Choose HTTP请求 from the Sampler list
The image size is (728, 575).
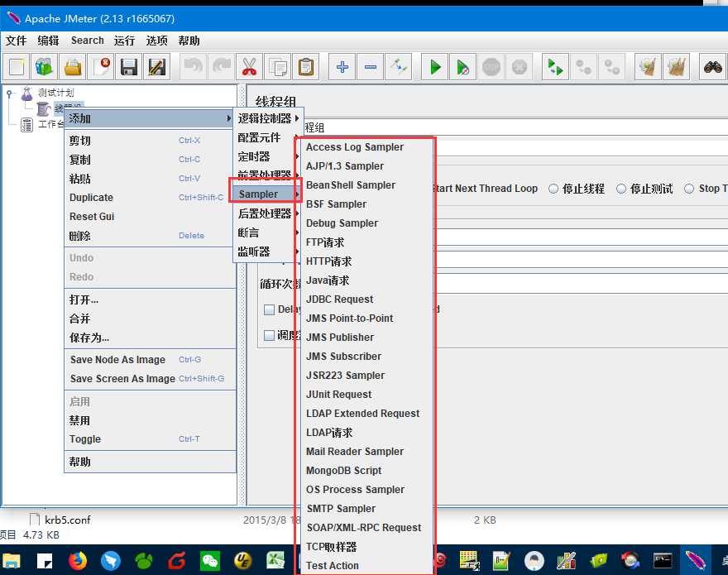(x=366, y=261)
